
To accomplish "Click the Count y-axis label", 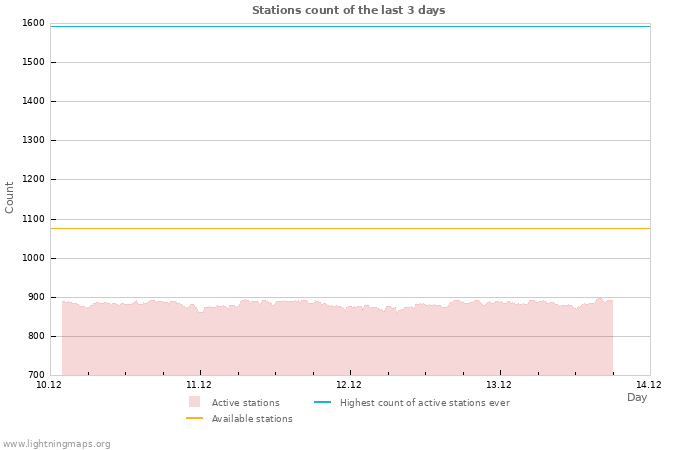I will pyautogui.click(x=10, y=197).
